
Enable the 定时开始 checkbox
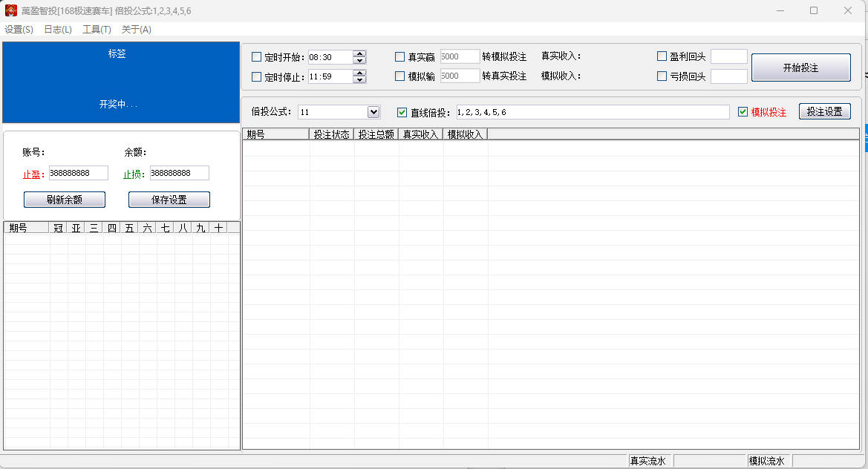pos(256,57)
